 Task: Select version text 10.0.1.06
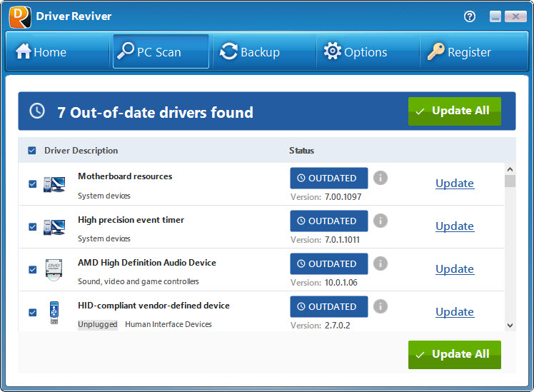341,283
